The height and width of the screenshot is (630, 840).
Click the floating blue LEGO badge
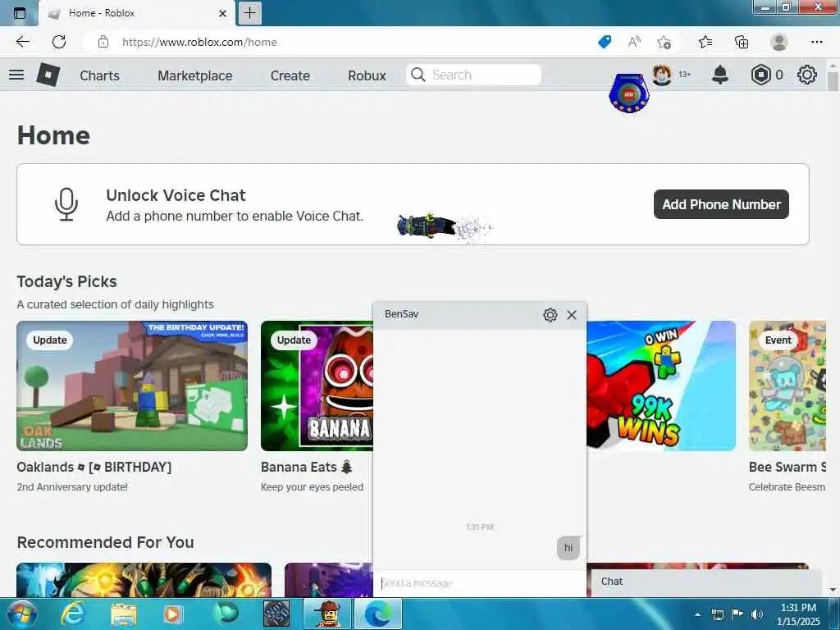click(629, 94)
